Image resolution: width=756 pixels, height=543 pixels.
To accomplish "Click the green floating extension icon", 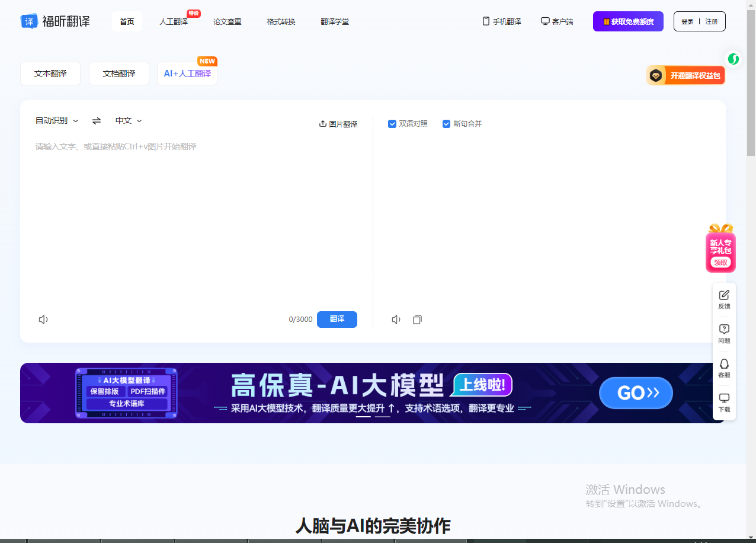I will click(733, 59).
